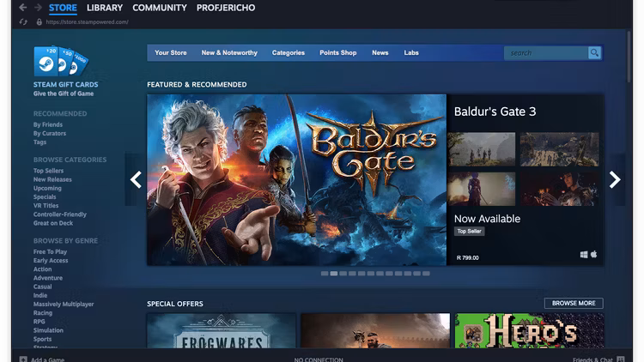Screen dimensions: 644x362
Task: Show previous featured game with left arrow
Action: (x=136, y=179)
